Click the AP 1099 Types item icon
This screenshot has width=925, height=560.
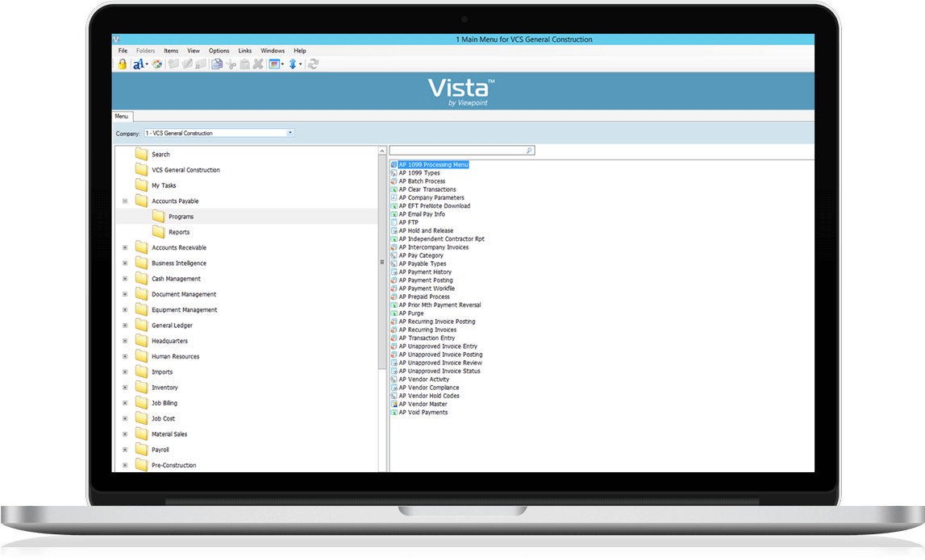394,173
